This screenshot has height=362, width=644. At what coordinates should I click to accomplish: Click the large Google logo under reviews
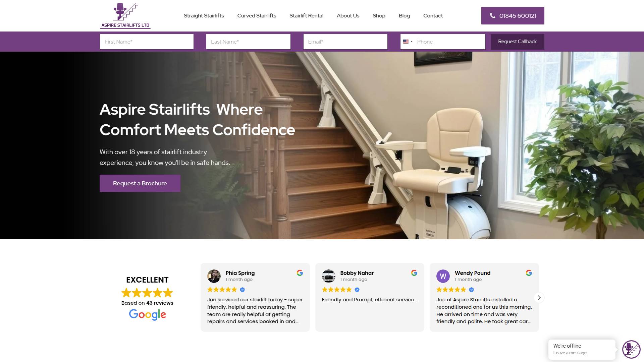pyautogui.click(x=148, y=314)
